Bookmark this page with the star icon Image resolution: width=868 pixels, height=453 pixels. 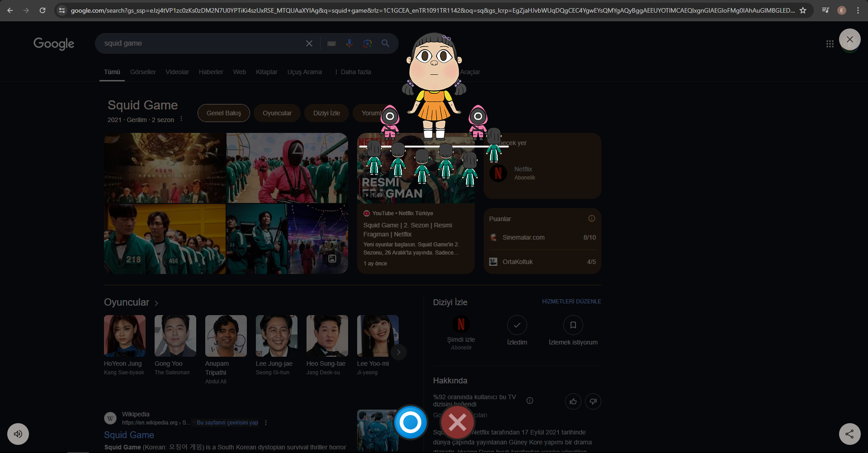click(803, 10)
